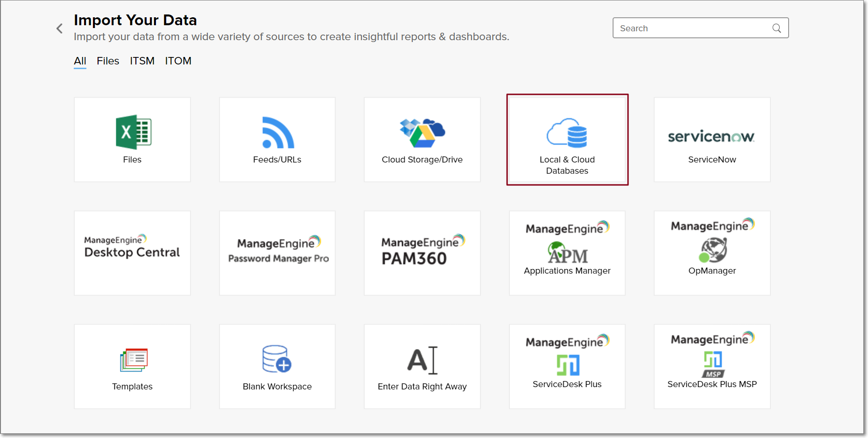Choose the Password Manager Pro tile
The width and height of the screenshot is (868, 438).
coord(277,253)
